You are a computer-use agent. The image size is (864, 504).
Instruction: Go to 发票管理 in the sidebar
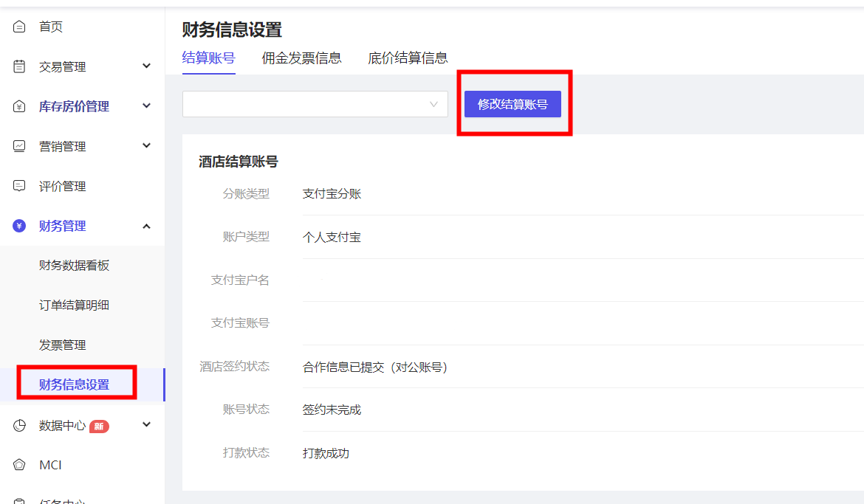[63, 345]
